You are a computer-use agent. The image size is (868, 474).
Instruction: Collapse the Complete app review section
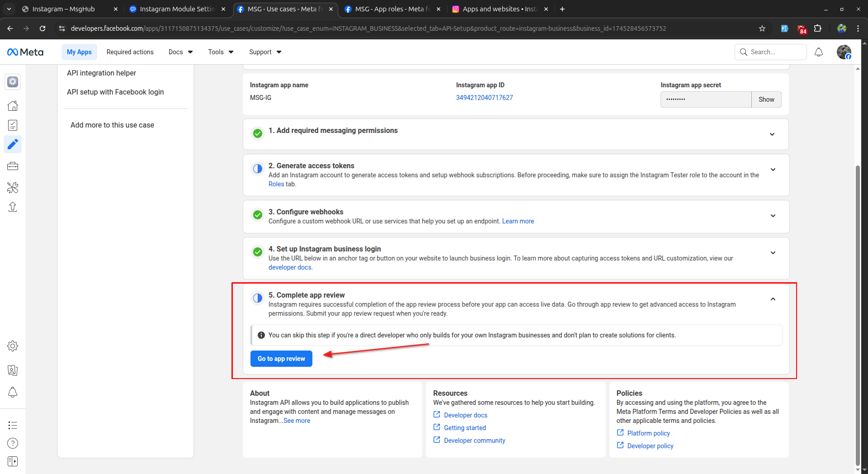point(773,299)
